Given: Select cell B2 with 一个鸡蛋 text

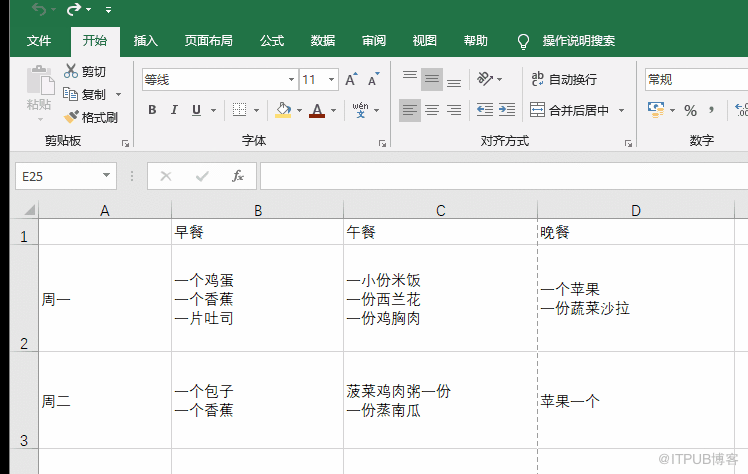Looking at the screenshot, I should pyautogui.click(x=257, y=299).
